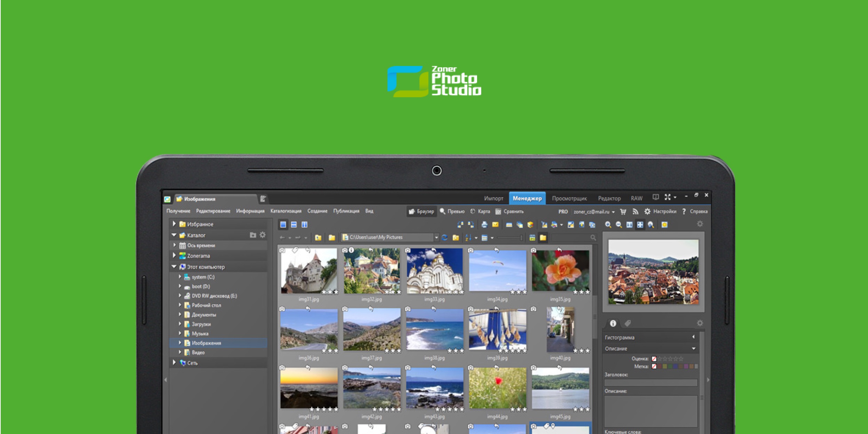
Task: Click the zoom in magnifier icon
Action: coord(608,225)
